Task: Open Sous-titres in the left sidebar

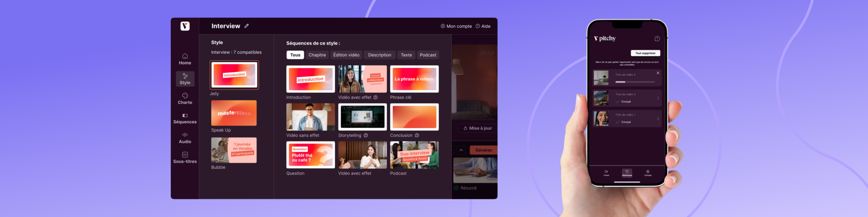Action: (x=185, y=158)
